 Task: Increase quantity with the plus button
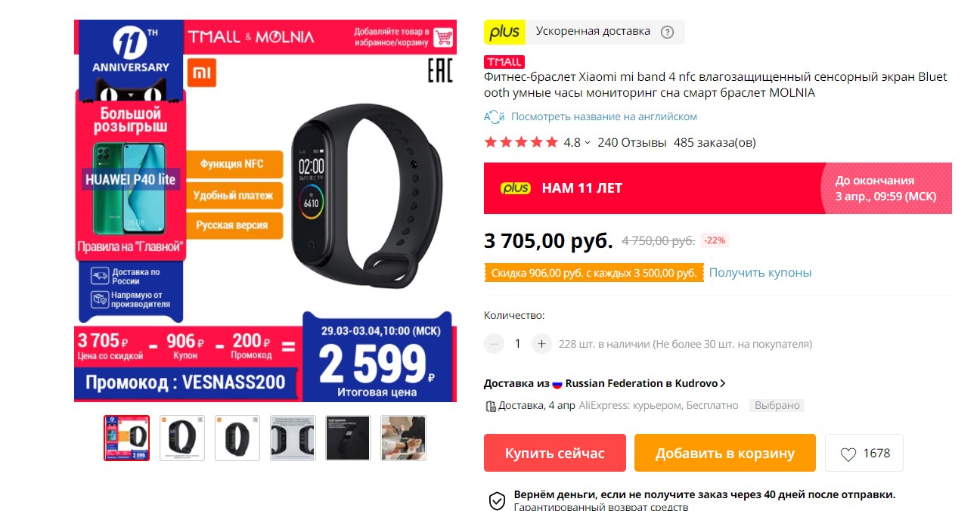pyautogui.click(x=541, y=344)
